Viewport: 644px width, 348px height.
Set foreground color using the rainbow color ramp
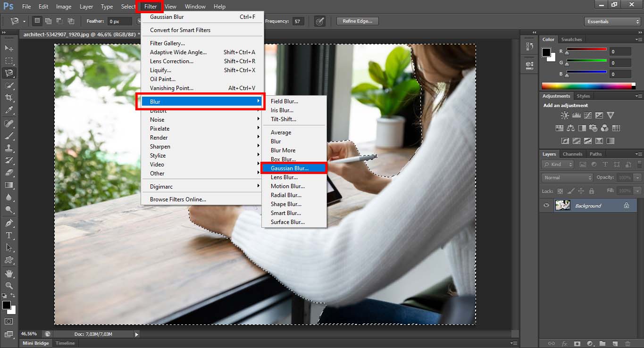pos(590,85)
